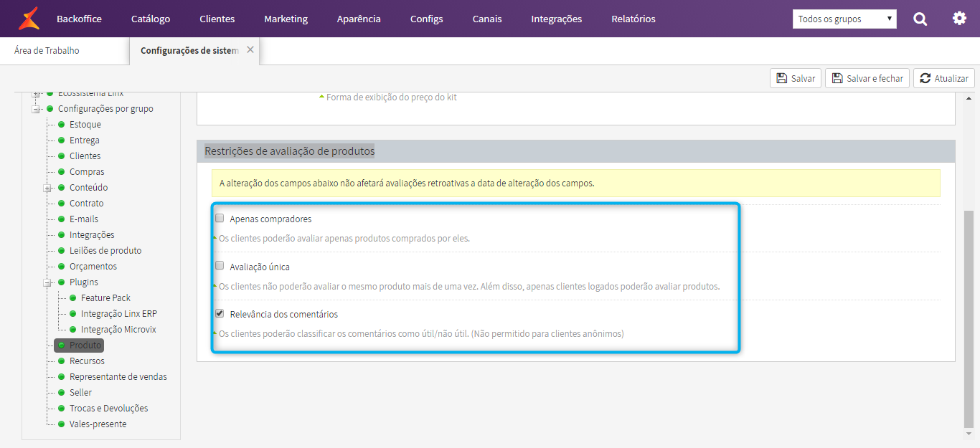Click the Salvar floppy disk icon
The image size is (980, 448).
click(781, 78)
